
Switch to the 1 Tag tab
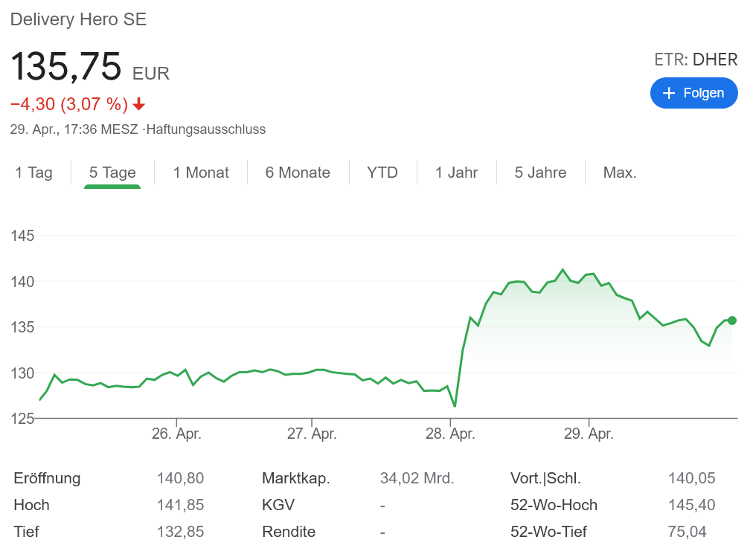34,173
